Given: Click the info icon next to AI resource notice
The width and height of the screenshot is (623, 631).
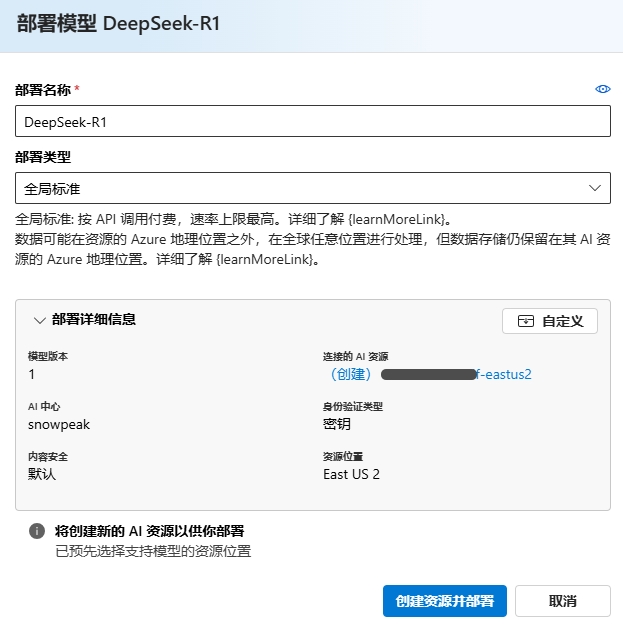Looking at the screenshot, I should [x=37, y=531].
